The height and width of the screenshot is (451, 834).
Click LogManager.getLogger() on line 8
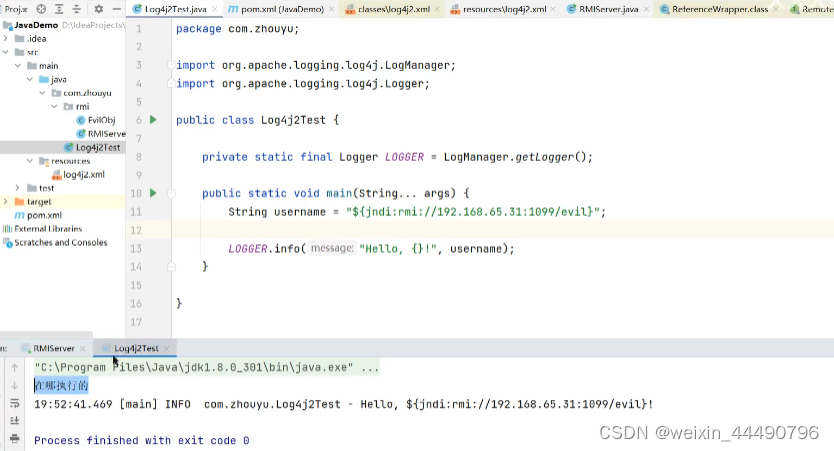coord(518,157)
